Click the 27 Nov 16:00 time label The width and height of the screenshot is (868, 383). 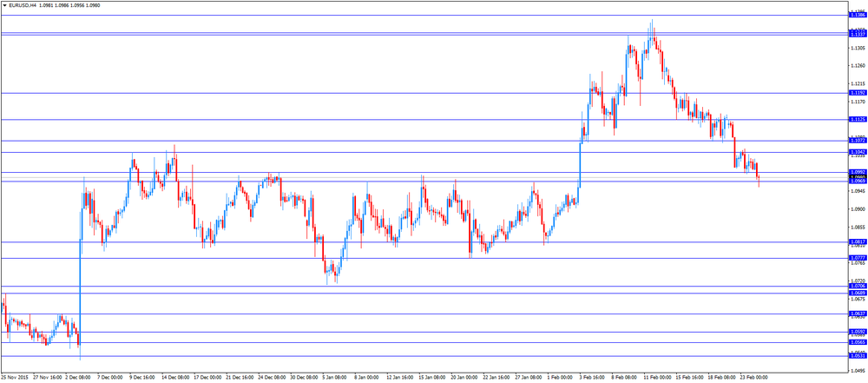47,378
